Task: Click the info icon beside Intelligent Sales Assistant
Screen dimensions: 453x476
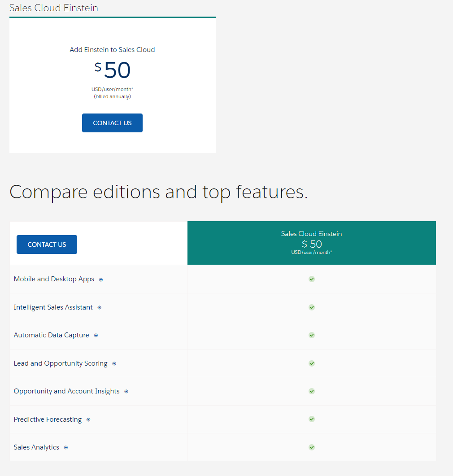Action: tap(100, 307)
